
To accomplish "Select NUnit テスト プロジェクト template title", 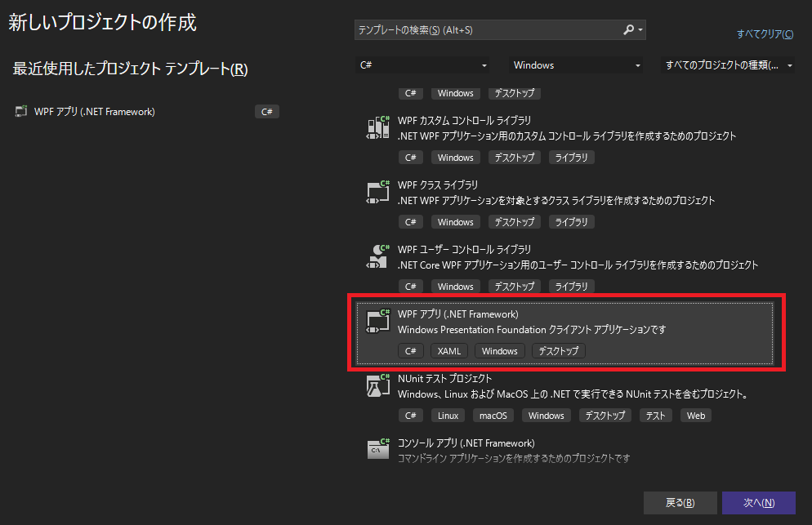I will click(444, 379).
